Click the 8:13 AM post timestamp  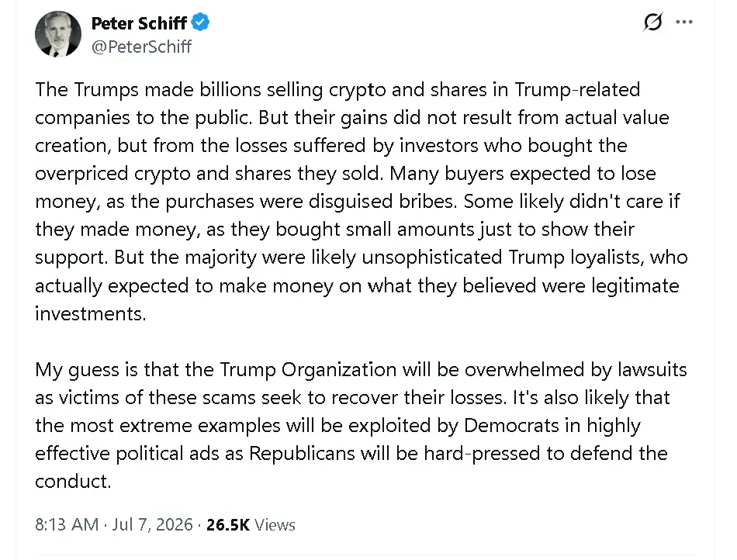click(67, 524)
